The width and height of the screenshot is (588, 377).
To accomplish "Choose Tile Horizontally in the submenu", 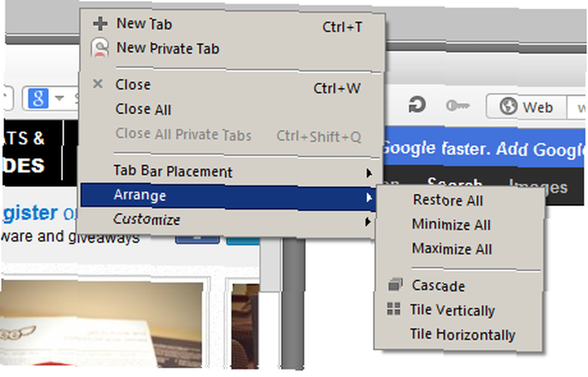I will tap(462, 334).
